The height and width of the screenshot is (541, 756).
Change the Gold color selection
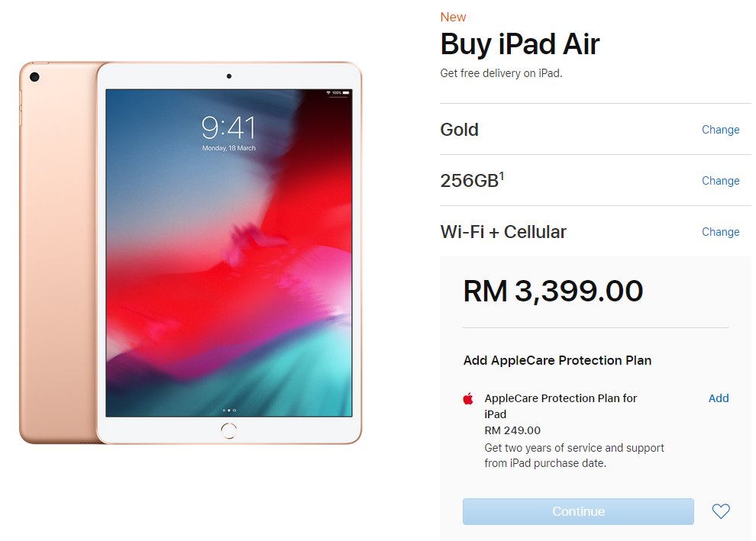(x=720, y=130)
